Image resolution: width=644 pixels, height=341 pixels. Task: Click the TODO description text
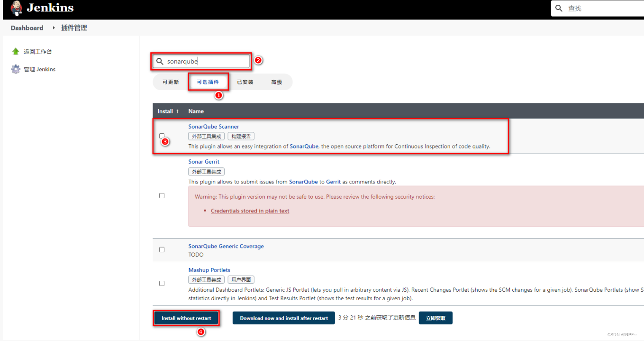coord(196,255)
